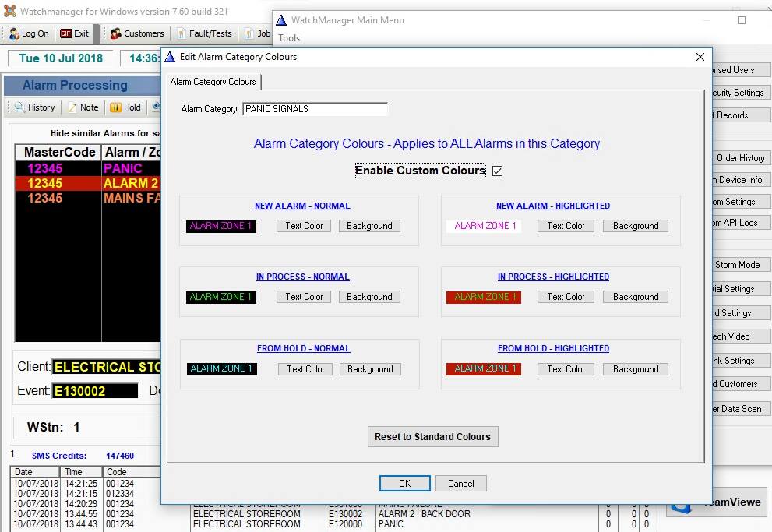Click the Note toolbar icon
Viewport: 772px width, 532px height.
[83, 107]
